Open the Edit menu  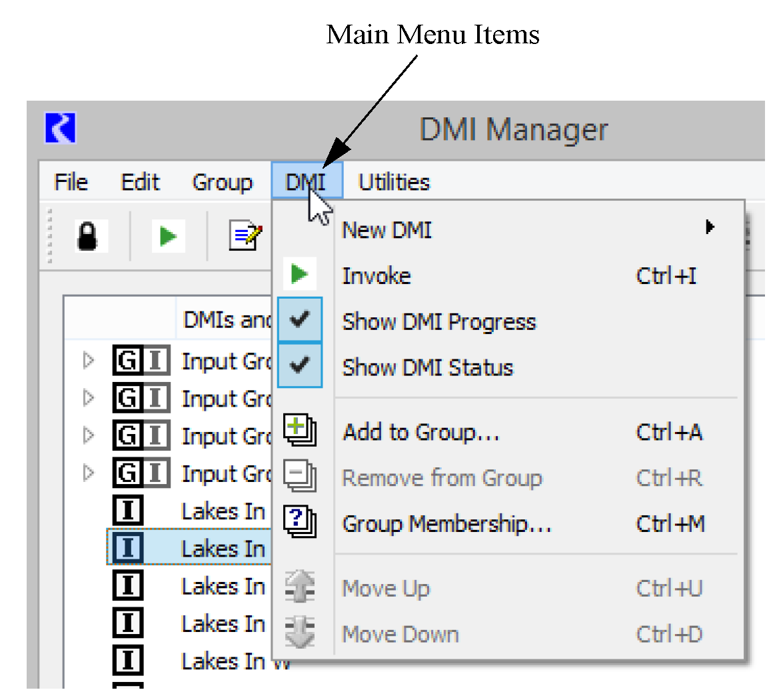[140, 182]
